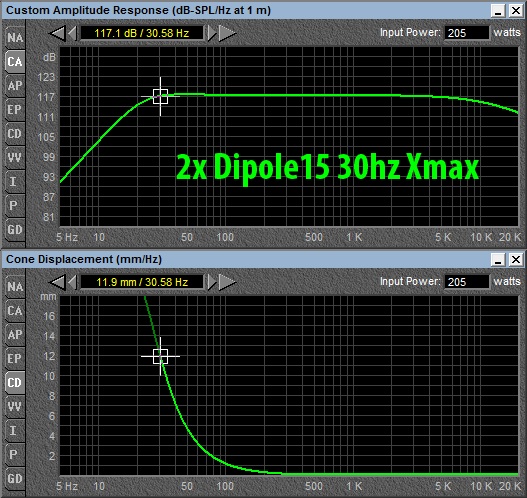Screen dimensions: 527x498
Task: Open EP tab in Cone Displacement window
Action: click(x=15, y=359)
